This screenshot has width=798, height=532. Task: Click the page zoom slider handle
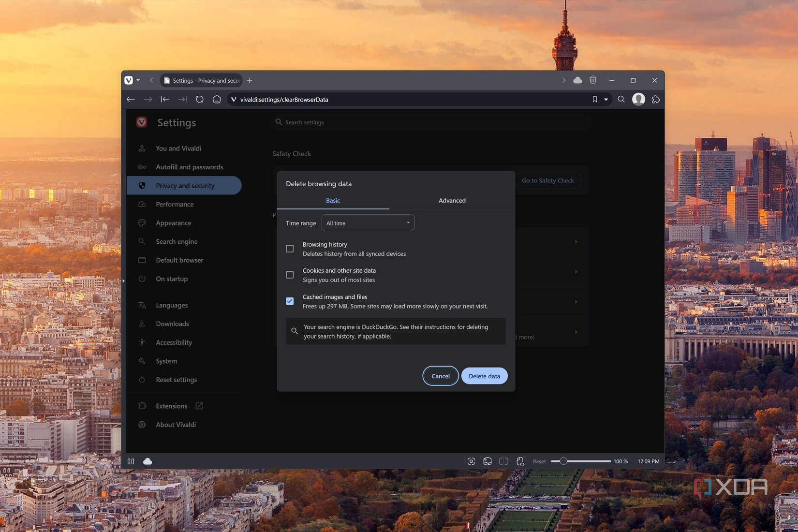coord(563,461)
